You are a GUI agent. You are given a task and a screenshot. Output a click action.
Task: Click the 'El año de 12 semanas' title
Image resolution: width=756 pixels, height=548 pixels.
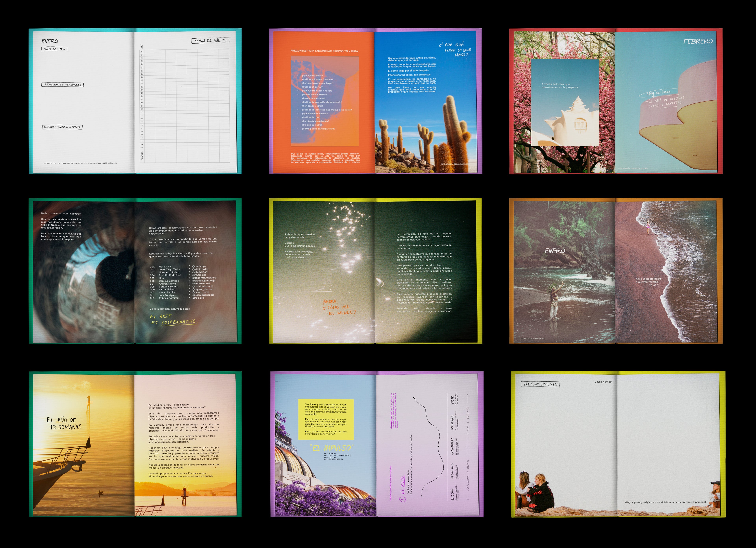(64, 423)
